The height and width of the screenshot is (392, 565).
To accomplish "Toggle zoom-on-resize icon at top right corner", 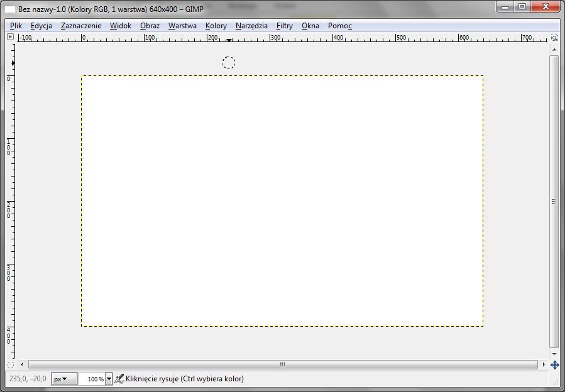I will point(554,38).
